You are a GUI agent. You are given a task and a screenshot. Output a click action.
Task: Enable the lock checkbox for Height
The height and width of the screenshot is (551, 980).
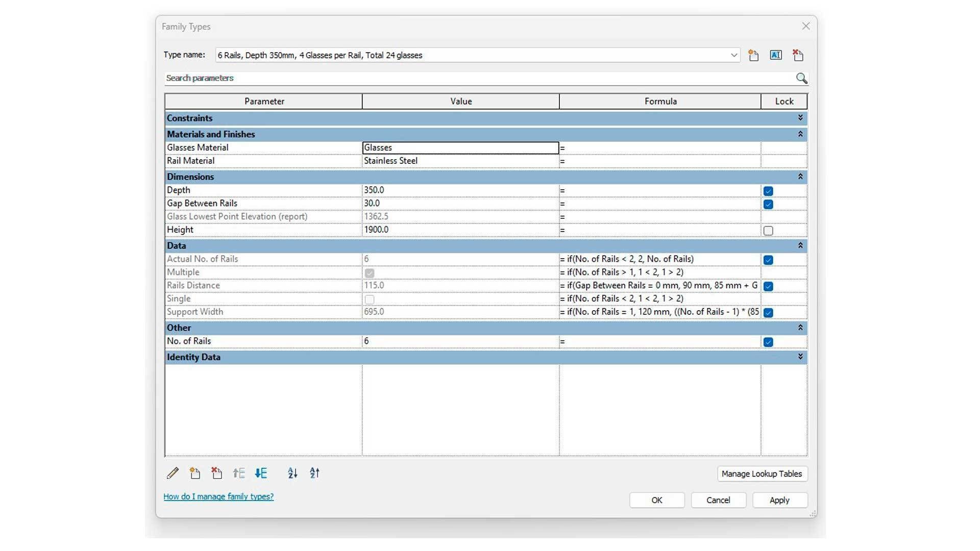[768, 231]
